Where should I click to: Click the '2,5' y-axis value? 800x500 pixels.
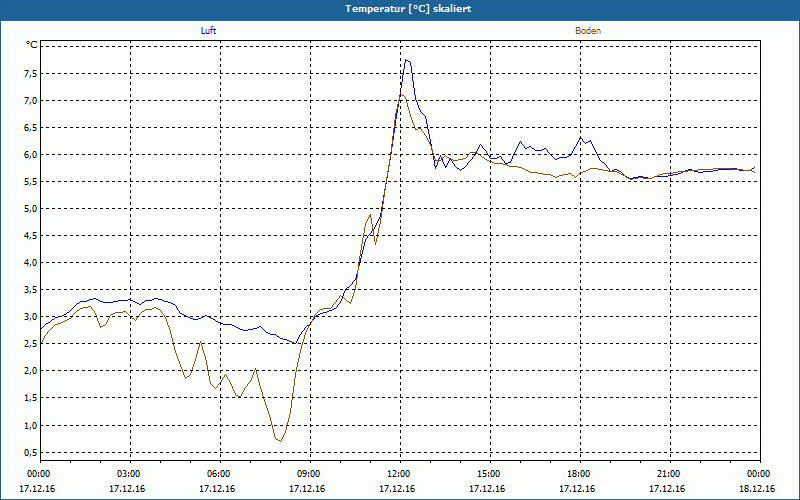click(x=30, y=344)
